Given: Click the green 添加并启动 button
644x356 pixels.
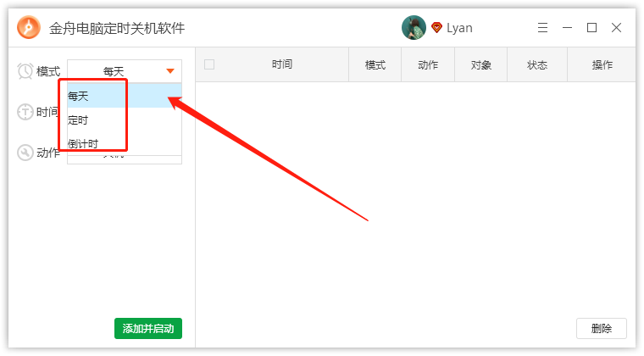Looking at the screenshot, I should click(148, 329).
